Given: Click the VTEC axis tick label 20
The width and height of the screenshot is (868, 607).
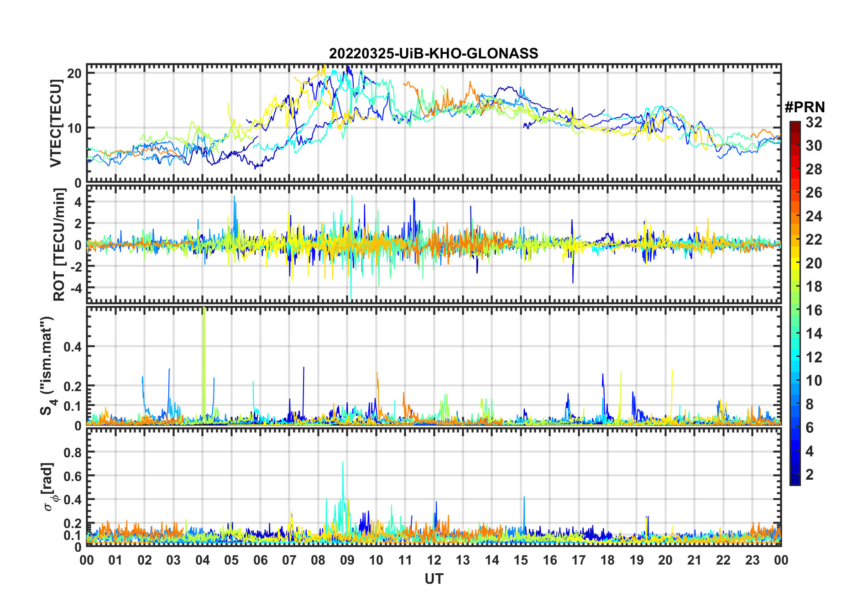Looking at the screenshot, I should point(74,73).
